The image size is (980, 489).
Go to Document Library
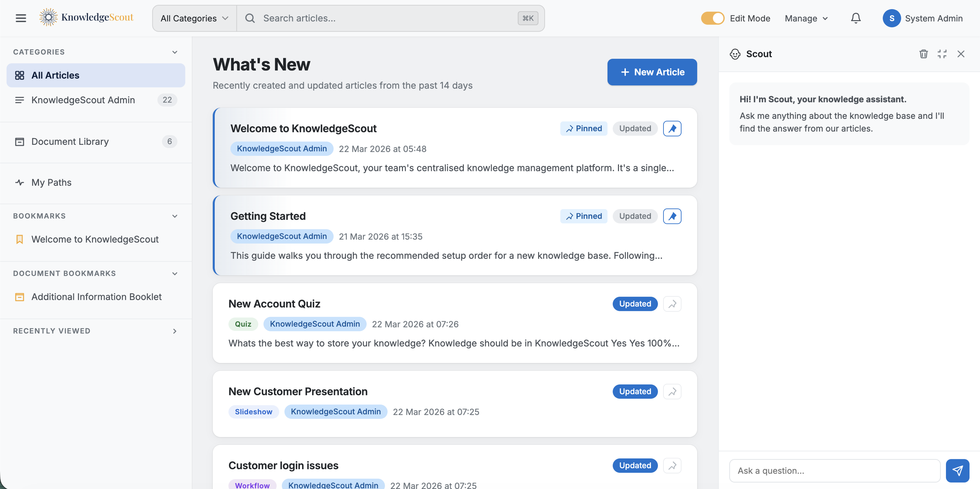[x=96, y=142]
